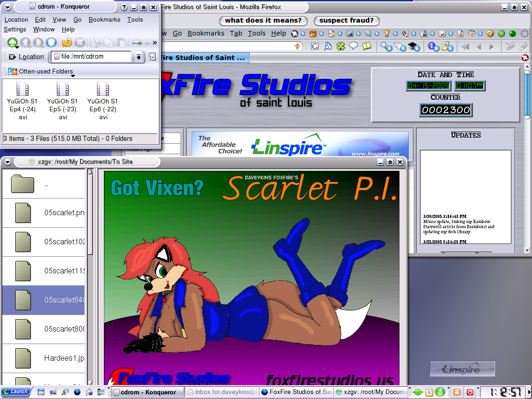Select the FireFox Studios of Saint tab in Firefox
Screen dimensions: 532x399
tap(205, 58)
